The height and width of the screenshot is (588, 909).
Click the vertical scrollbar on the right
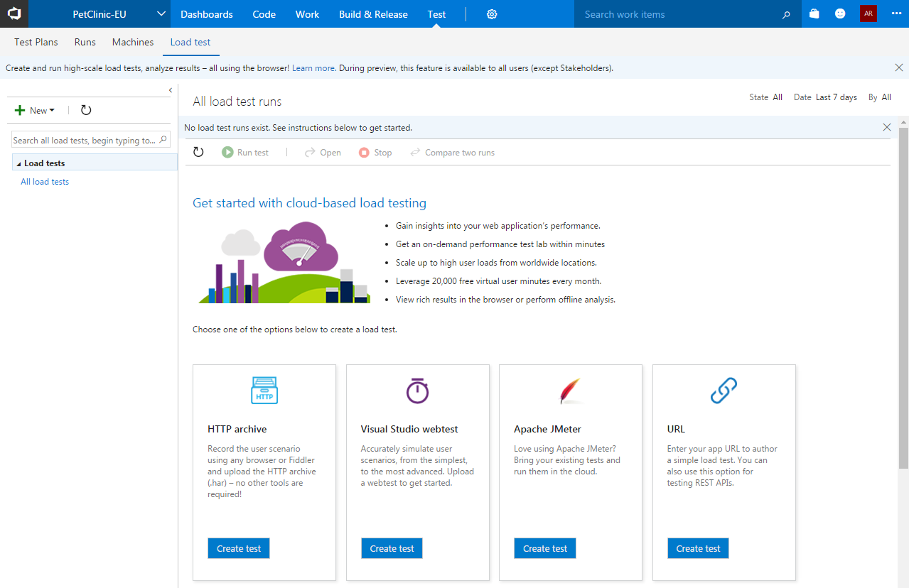tap(903, 298)
